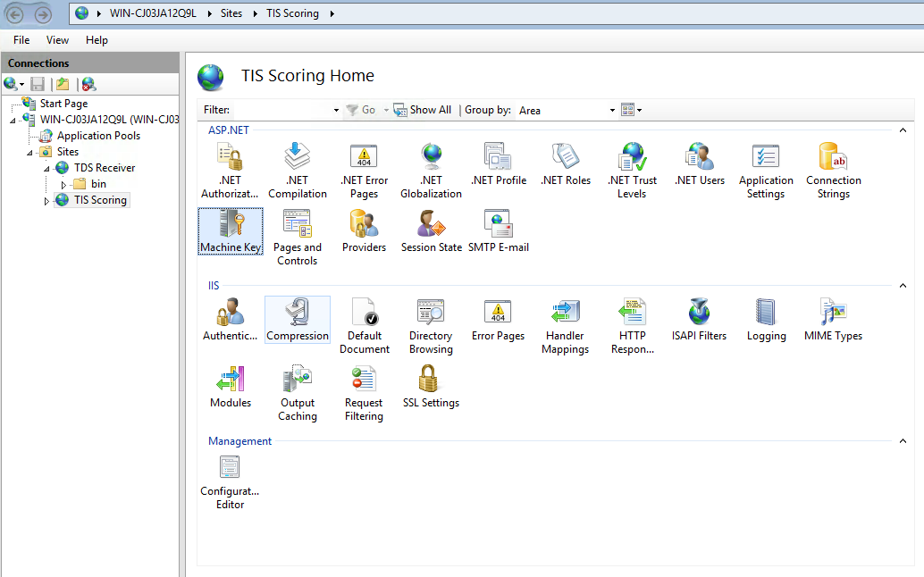Open Directory Browsing feature
924x577 pixels.
pyautogui.click(x=432, y=326)
